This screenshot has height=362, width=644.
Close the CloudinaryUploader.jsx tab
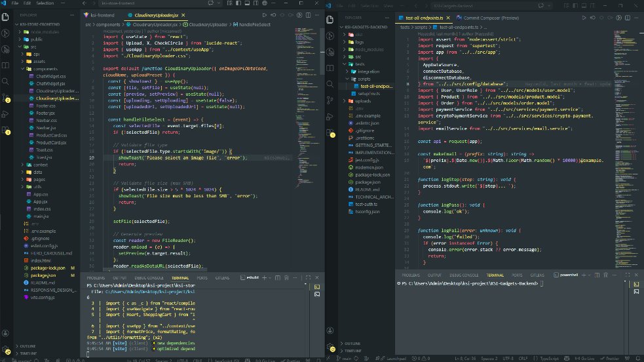point(183,15)
